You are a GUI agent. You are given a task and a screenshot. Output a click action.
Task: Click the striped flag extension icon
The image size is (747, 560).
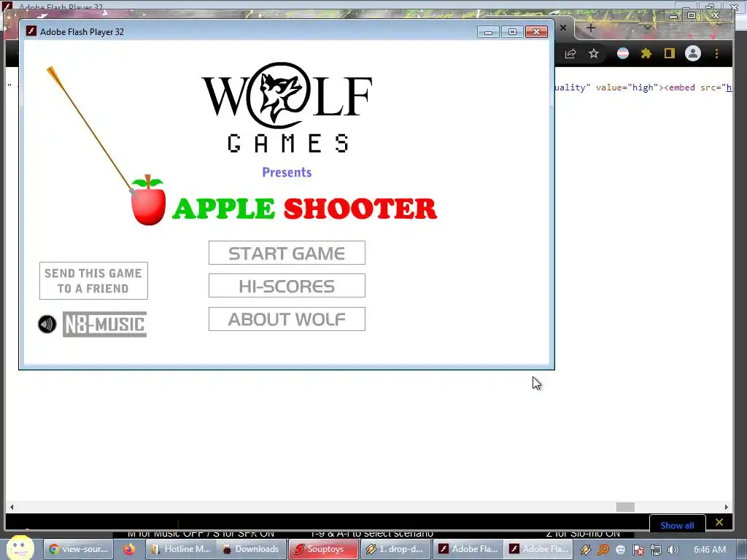(x=623, y=53)
